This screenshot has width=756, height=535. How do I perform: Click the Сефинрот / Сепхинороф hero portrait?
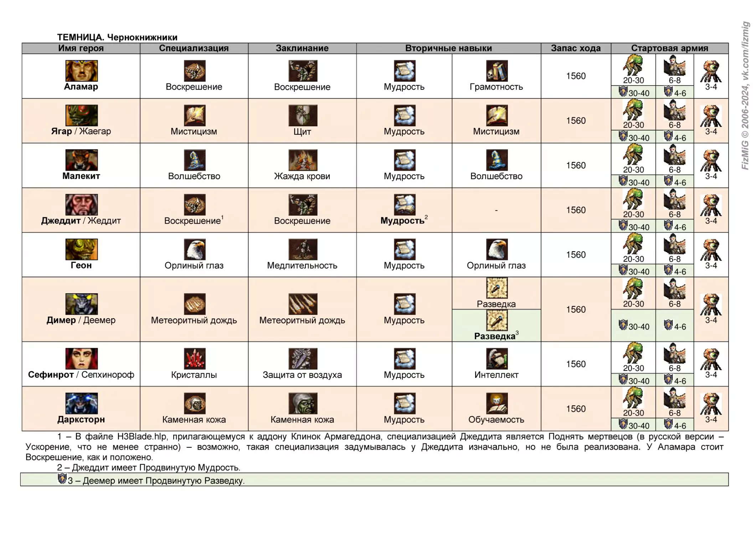[81, 359]
